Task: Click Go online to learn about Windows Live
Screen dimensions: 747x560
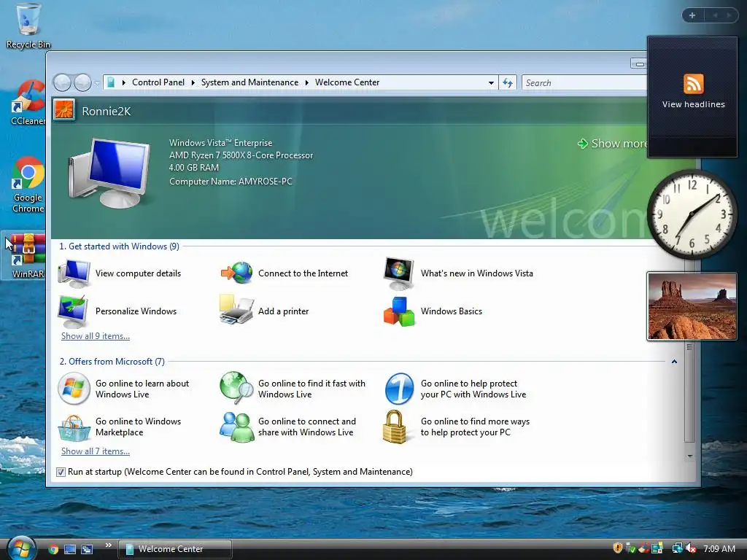Action: 123,389
